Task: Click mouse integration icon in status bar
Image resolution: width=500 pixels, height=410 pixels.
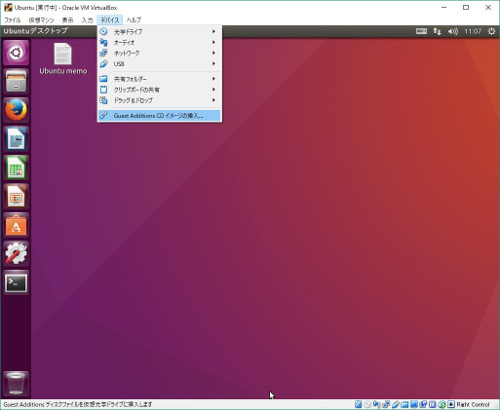Action: coord(442,404)
